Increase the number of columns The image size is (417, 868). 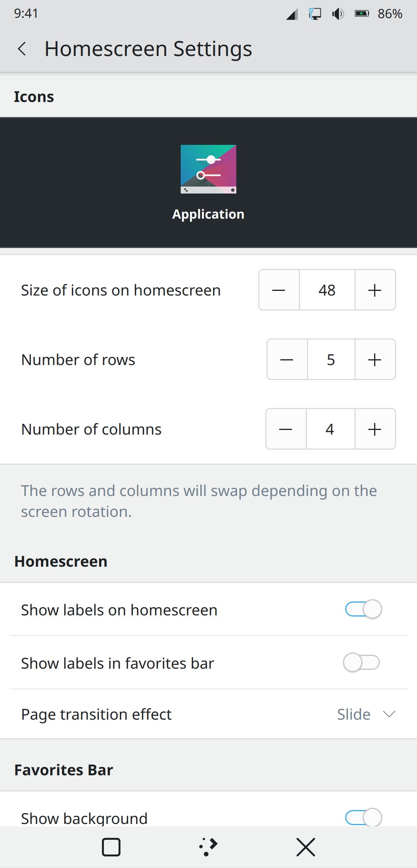(375, 429)
